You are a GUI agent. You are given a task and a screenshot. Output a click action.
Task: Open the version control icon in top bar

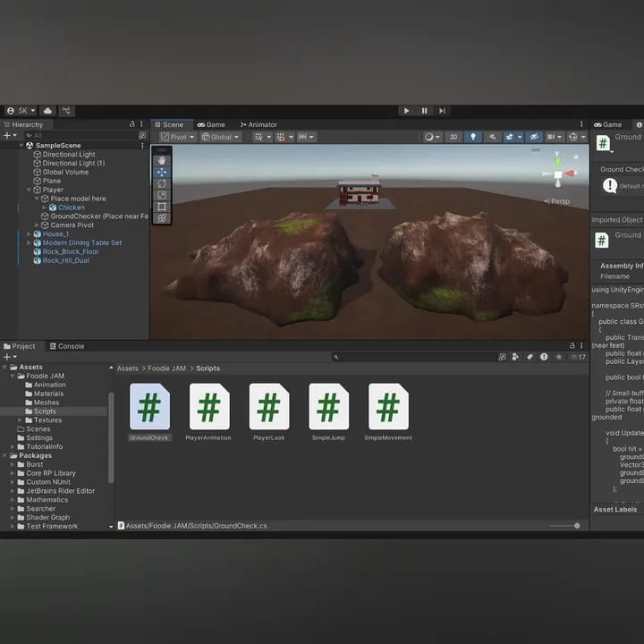tap(66, 111)
